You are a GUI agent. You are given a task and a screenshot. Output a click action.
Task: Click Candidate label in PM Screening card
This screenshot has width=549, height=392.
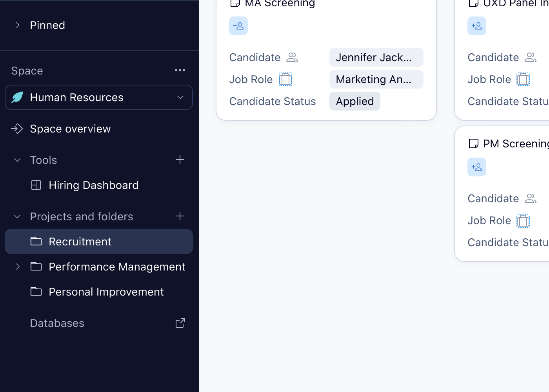[x=493, y=198]
